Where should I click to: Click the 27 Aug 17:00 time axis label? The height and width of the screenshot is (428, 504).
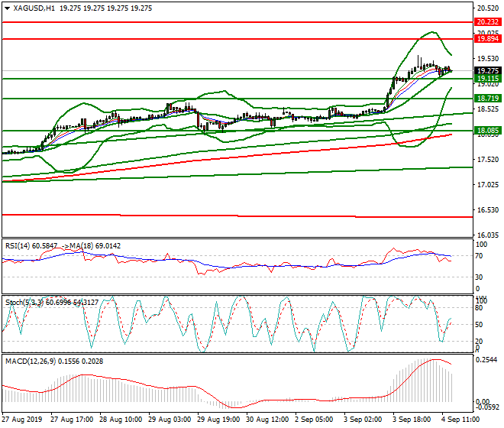[72, 420]
